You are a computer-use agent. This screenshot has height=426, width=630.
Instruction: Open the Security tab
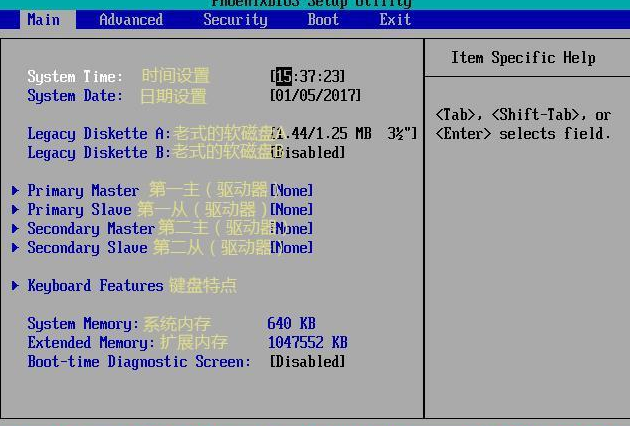[235, 19]
